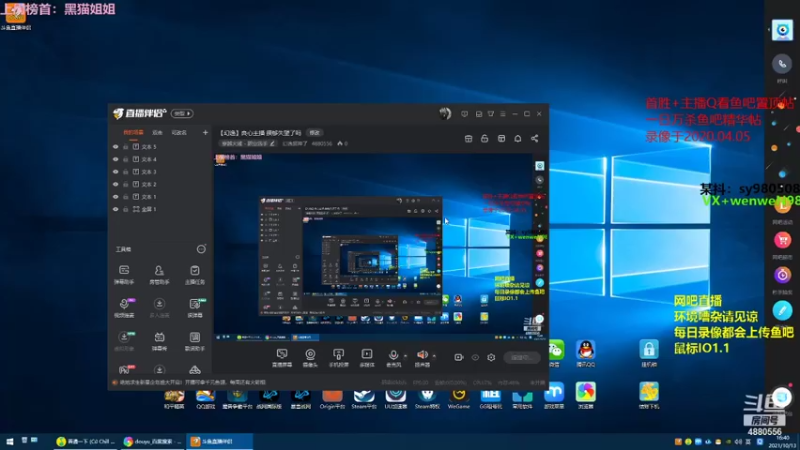Open UU加速器 desktop icon
This screenshot has height=450, width=800.
(395, 399)
